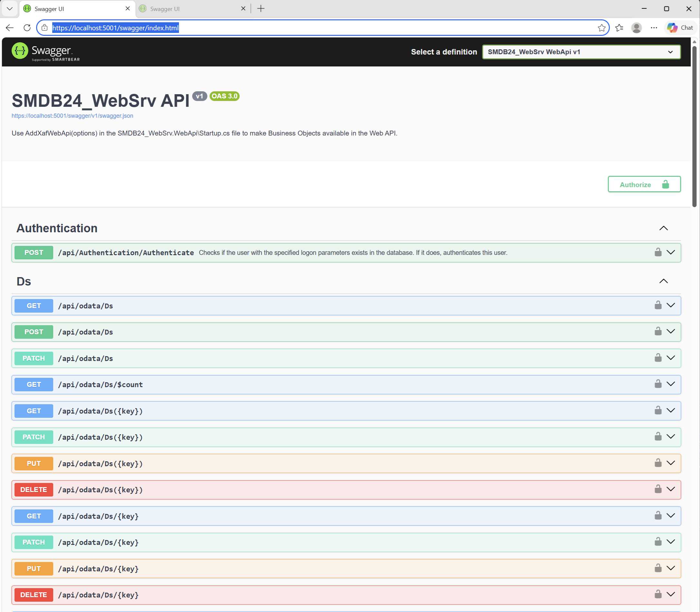Open the swagger.json link
Image resolution: width=700 pixels, height=612 pixels.
(72, 116)
